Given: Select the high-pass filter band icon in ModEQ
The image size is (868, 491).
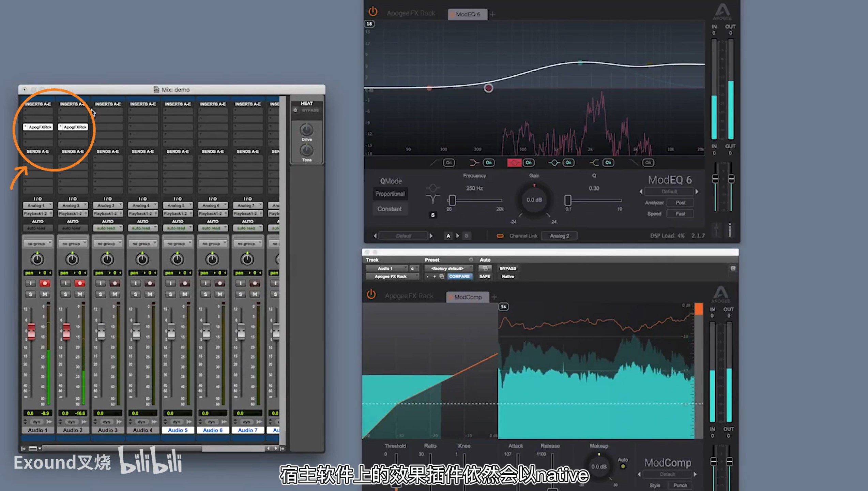Looking at the screenshot, I should click(434, 163).
